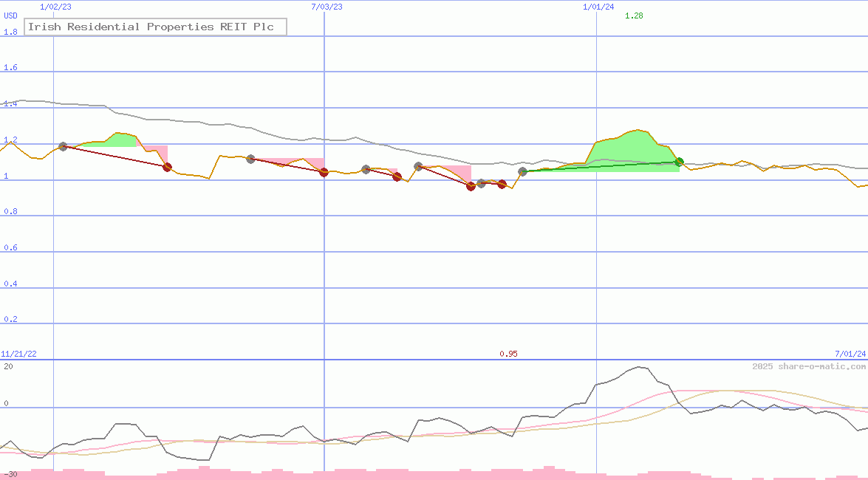868x480 pixels.
Task: Click the gray dot pair at the trend reversal
Action: 482,183
